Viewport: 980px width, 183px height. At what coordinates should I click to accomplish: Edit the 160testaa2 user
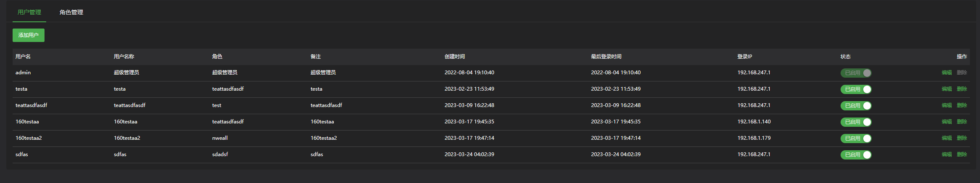click(946, 138)
